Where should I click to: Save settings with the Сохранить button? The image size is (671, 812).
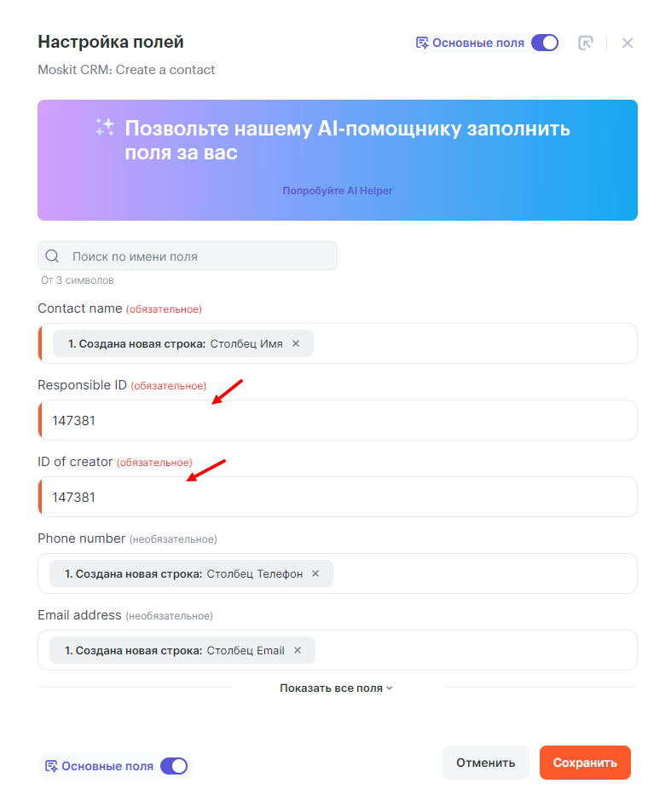tap(585, 763)
